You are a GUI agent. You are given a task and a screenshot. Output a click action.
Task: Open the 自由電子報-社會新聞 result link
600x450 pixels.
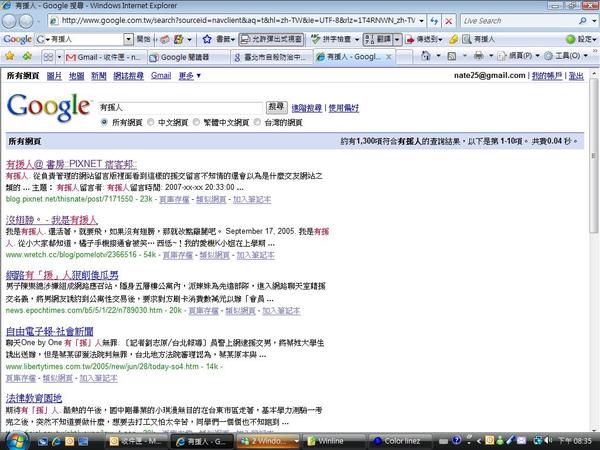pyautogui.click(x=50, y=331)
